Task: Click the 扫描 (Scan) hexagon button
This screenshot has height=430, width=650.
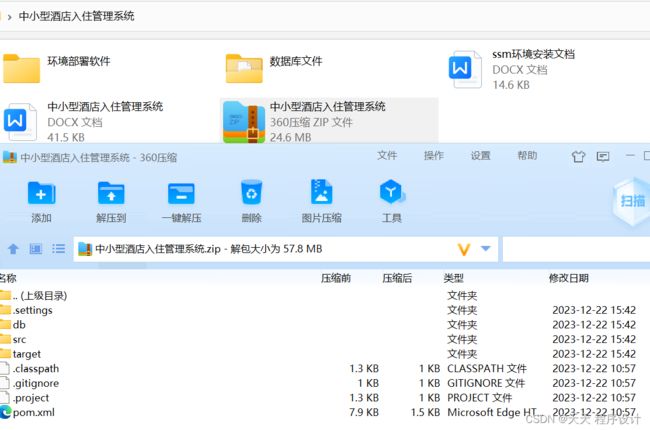Action: 631,200
